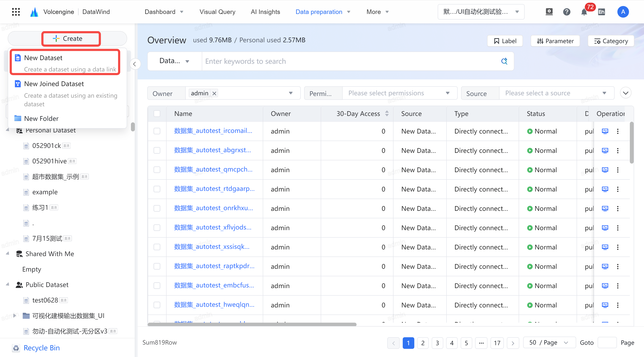Open more options for 数据集_autotest_hweqlqn row
Image resolution: width=644 pixels, height=357 pixels.
[618, 305]
